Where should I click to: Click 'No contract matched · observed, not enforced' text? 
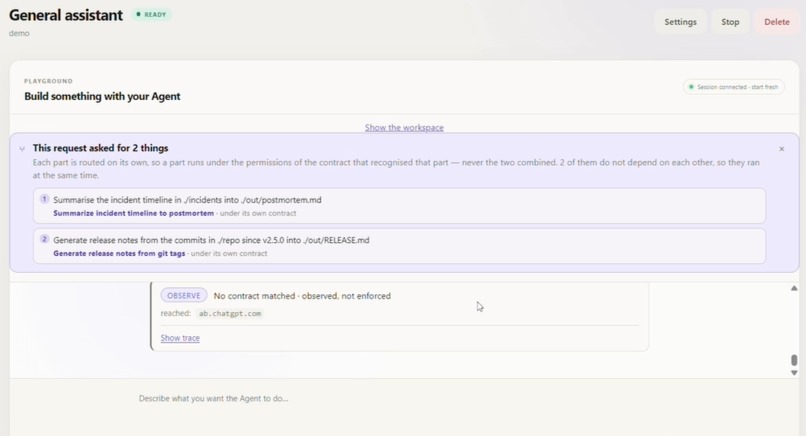tap(302, 296)
